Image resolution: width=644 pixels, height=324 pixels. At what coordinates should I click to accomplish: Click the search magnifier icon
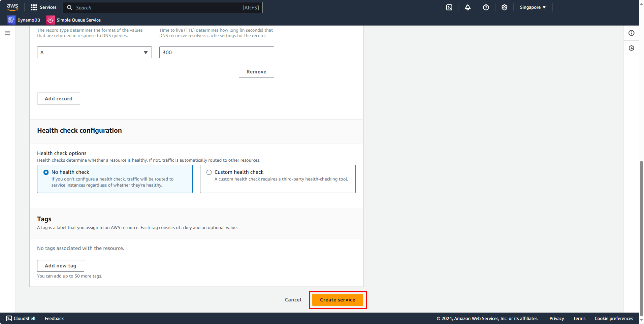point(69,7)
